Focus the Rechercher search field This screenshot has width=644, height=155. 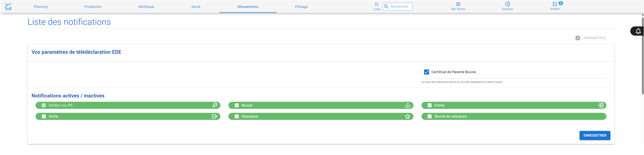pyautogui.click(x=397, y=7)
